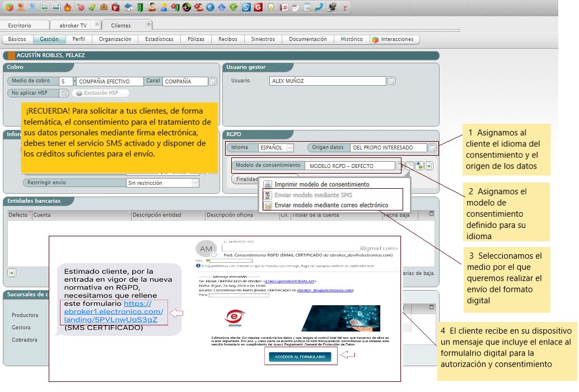Open the Perfil tab

coord(78,39)
